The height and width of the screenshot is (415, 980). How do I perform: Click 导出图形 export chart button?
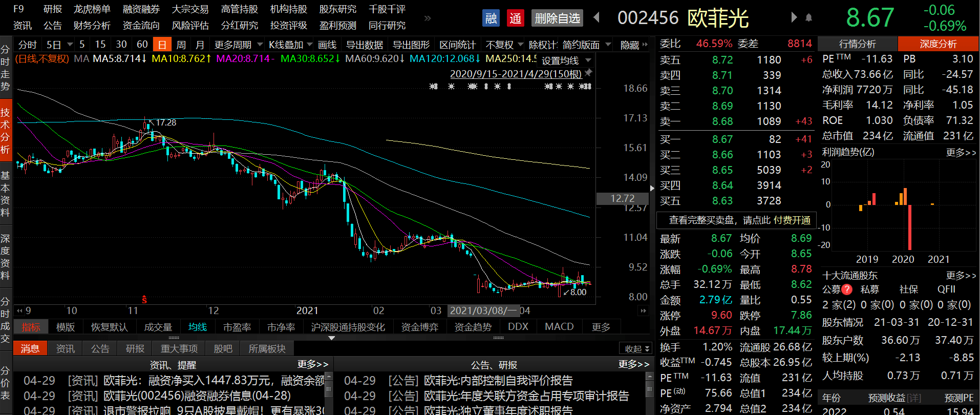pyautogui.click(x=411, y=45)
